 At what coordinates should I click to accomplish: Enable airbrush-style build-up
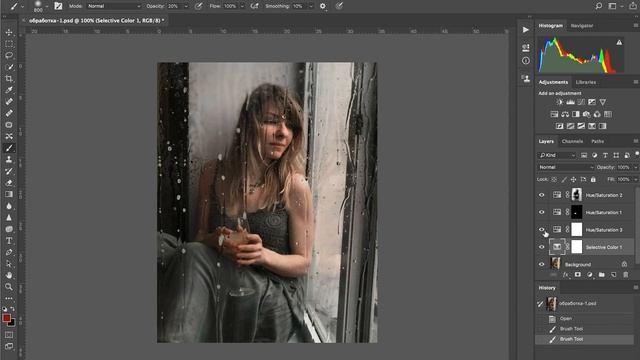(x=254, y=6)
